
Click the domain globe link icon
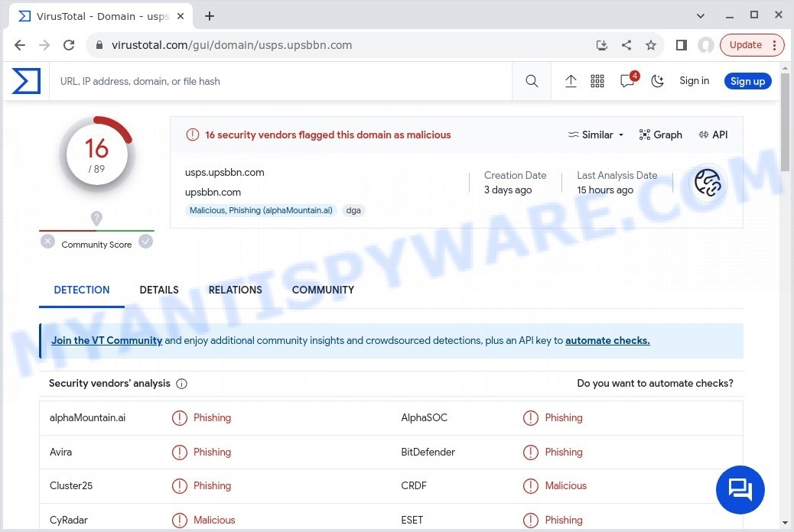click(x=708, y=183)
